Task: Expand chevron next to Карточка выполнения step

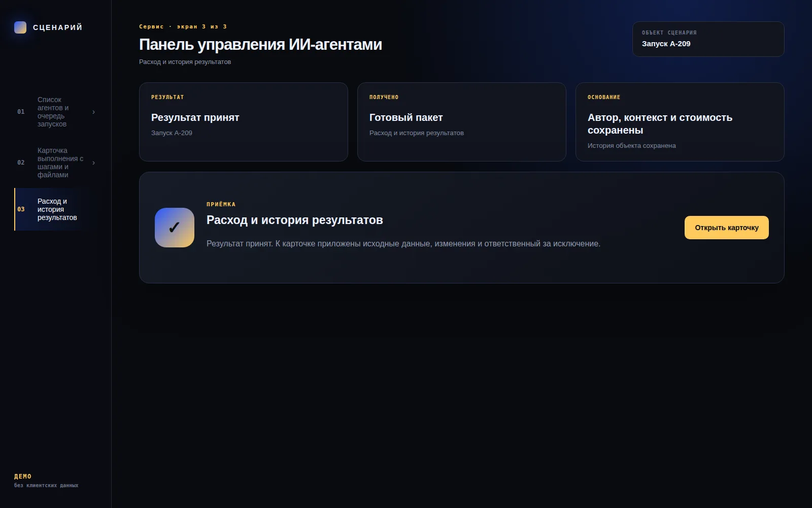Action: [93, 163]
